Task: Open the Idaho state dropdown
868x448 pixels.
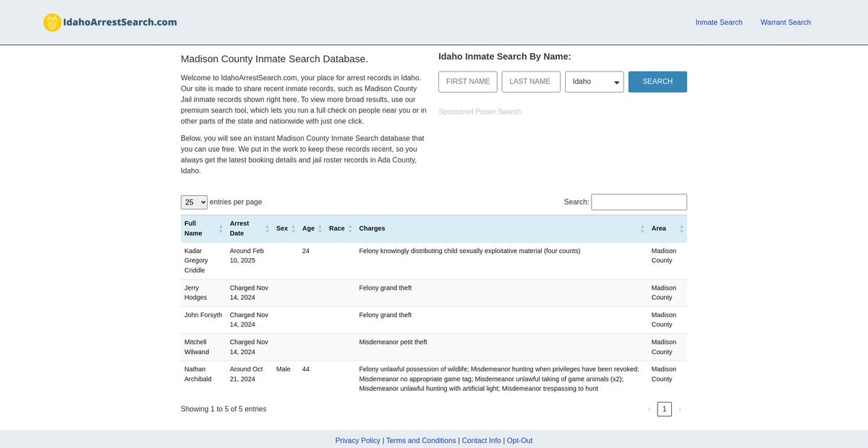Action: click(x=594, y=82)
